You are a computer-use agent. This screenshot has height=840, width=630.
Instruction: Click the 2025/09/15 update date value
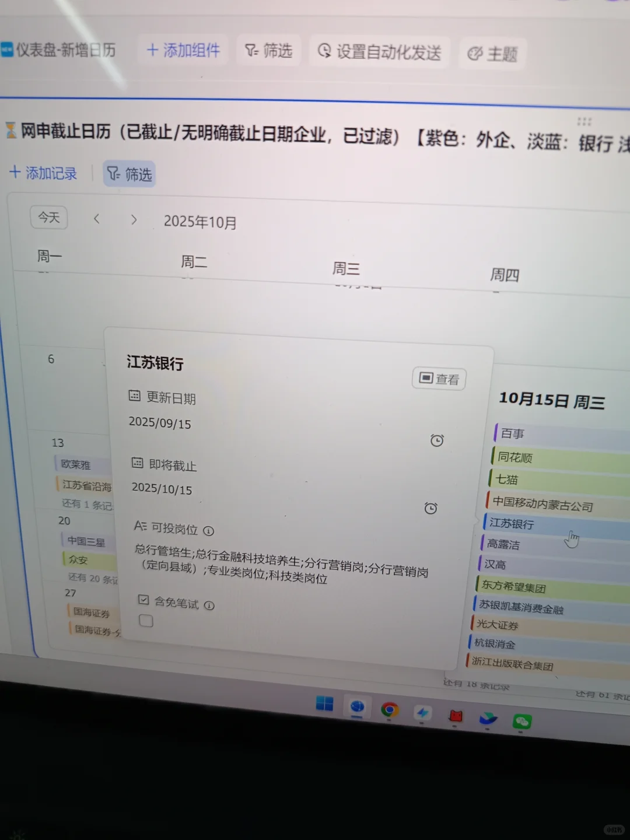pyautogui.click(x=160, y=422)
